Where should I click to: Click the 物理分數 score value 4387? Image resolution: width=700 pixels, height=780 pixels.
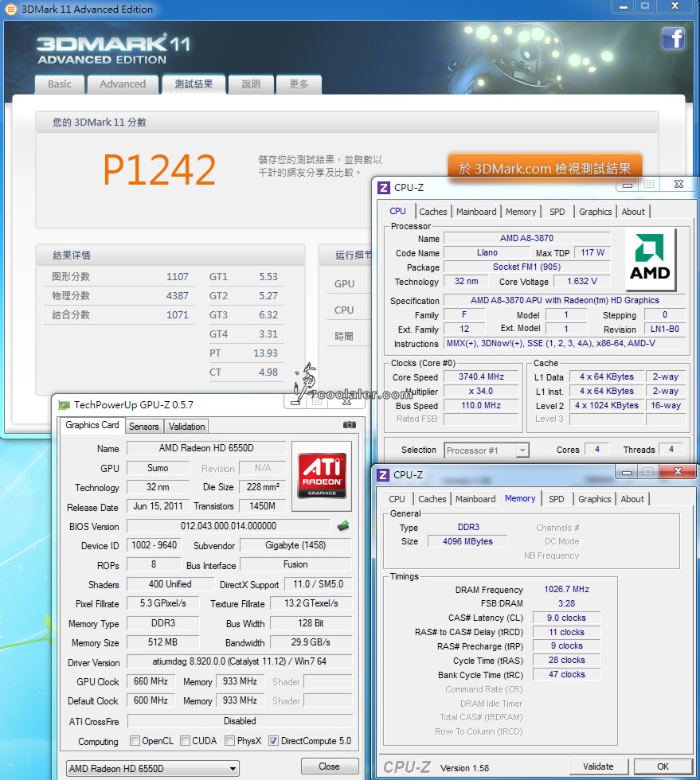[178, 295]
